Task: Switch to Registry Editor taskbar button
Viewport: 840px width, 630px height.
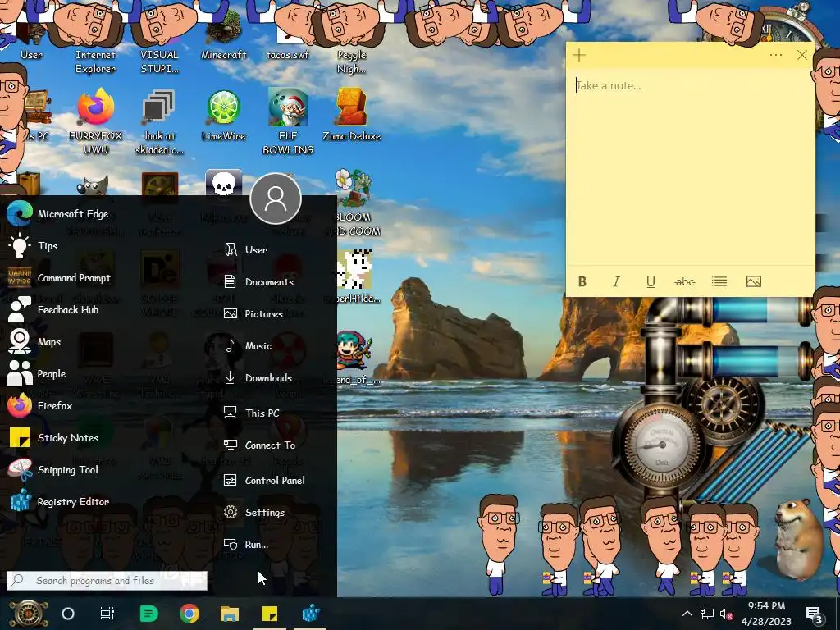Action: point(311,614)
